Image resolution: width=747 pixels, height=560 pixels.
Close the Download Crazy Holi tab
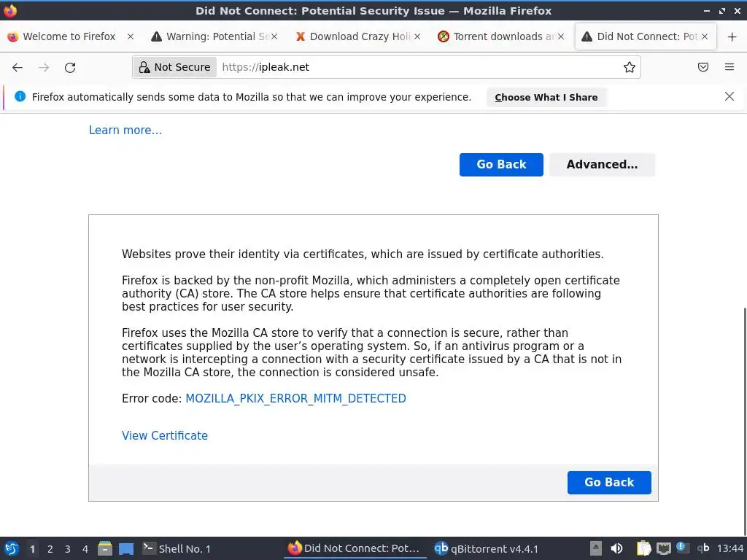point(417,36)
